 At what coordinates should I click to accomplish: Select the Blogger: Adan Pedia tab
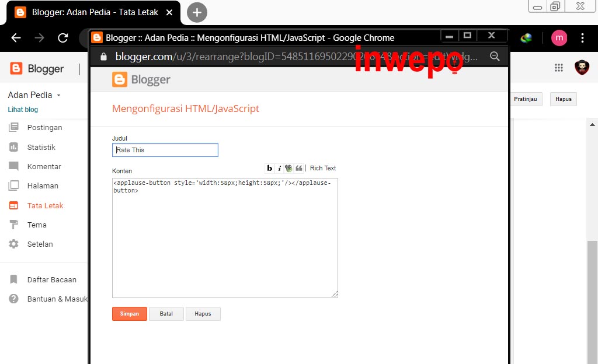point(93,13)
